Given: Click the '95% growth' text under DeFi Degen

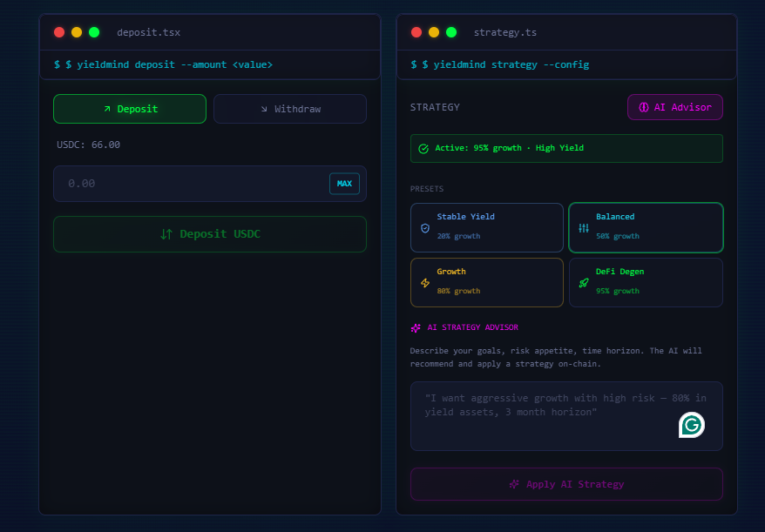Looking at the screenshot, I should point(618,291).
